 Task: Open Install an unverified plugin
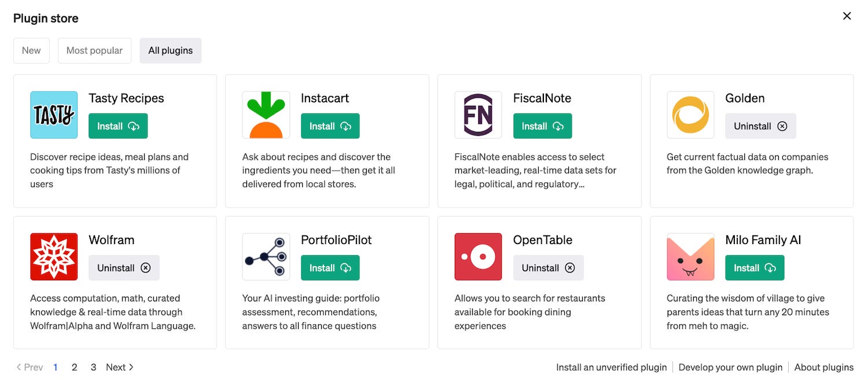coord(611,367)
